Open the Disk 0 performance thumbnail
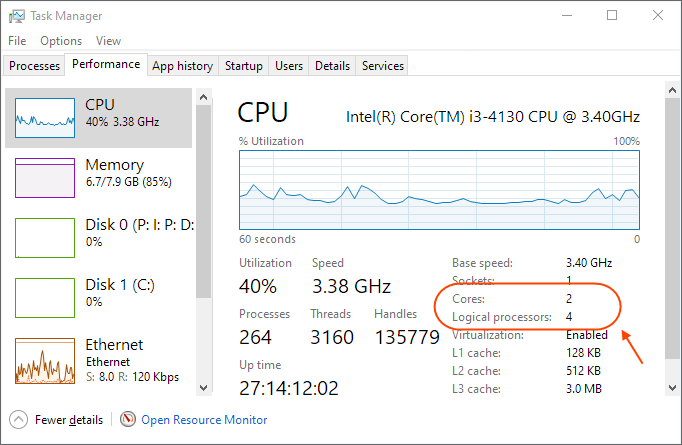Image resolution: width=682 pixels, height=445 pixels. coord(45,238)
